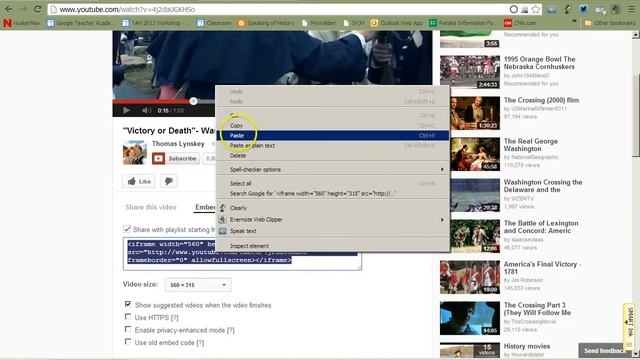The height and width of the screenshot is (360, 640).
Task: Expand the Evernote Web Clipper submenu
Action: (x=333, y=220)
